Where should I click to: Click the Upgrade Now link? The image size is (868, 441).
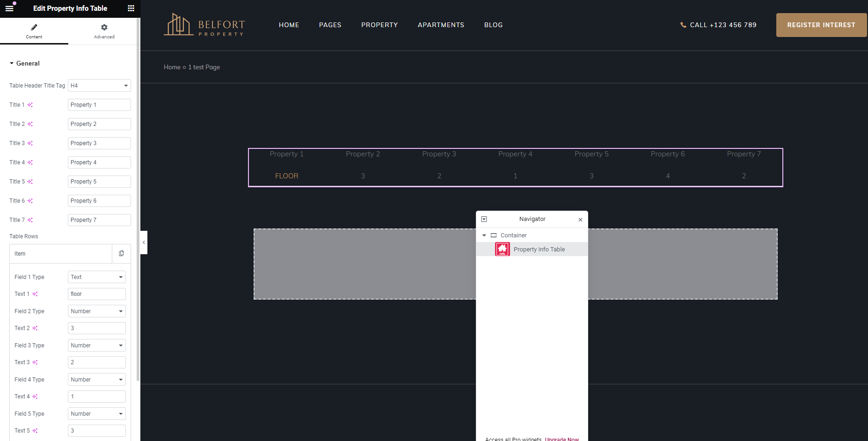[562, 439]
